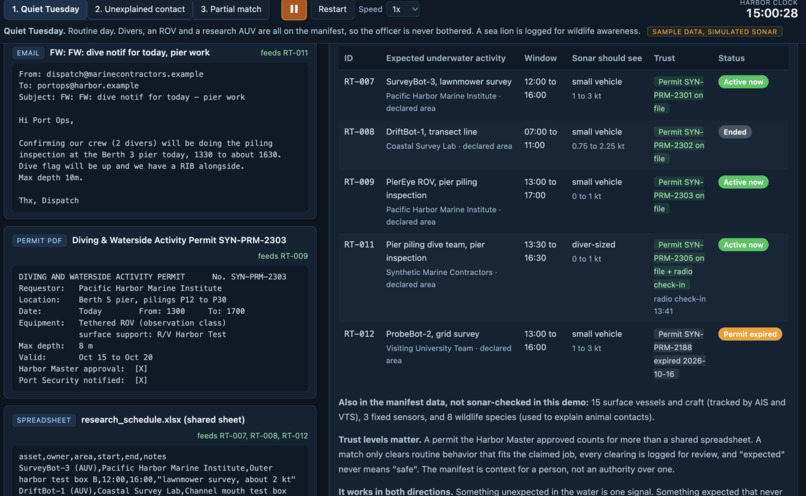Select the RT-007 row ID
The image size is (806, 496).
tap(359, 82)
